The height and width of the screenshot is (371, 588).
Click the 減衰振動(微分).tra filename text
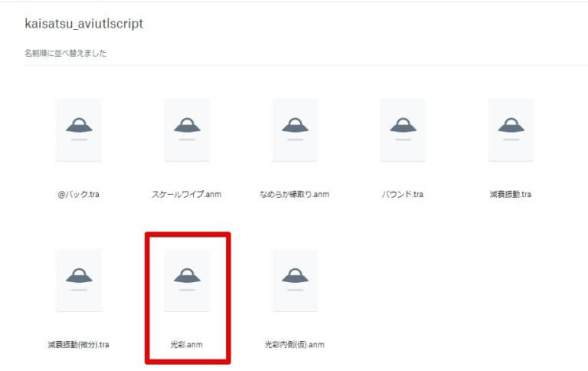(x=78, y=345)
